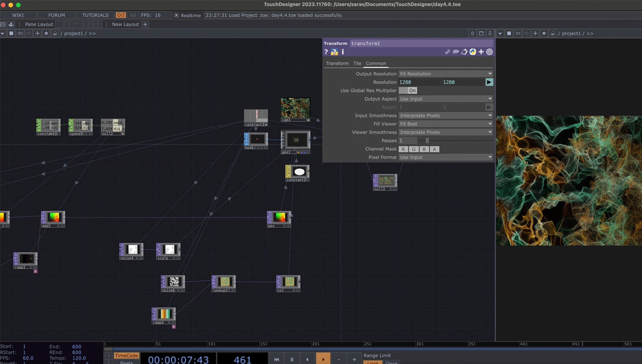Click the plus add-parameter icon
Screen dimensions: 642x364
481,52
